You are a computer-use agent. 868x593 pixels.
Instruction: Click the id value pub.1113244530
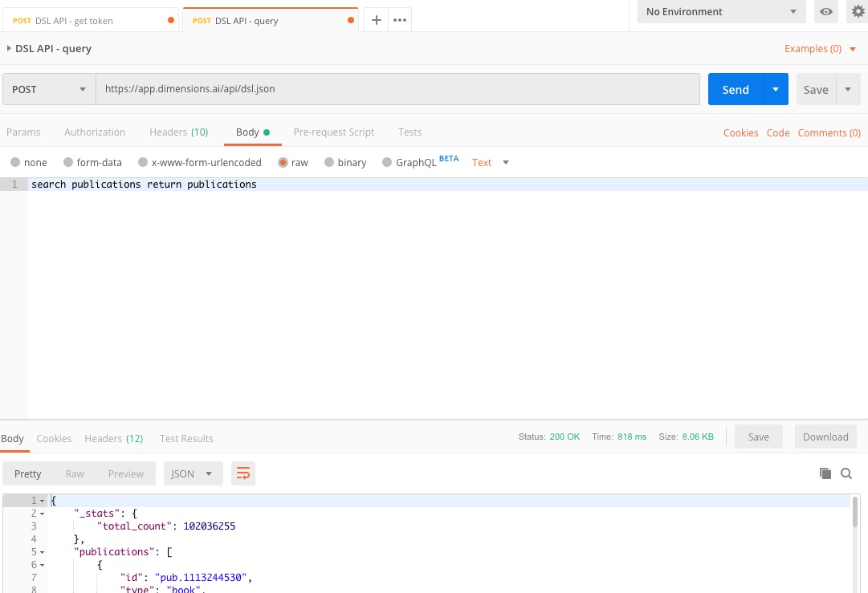pyautogui.click(x=201, y=578)
